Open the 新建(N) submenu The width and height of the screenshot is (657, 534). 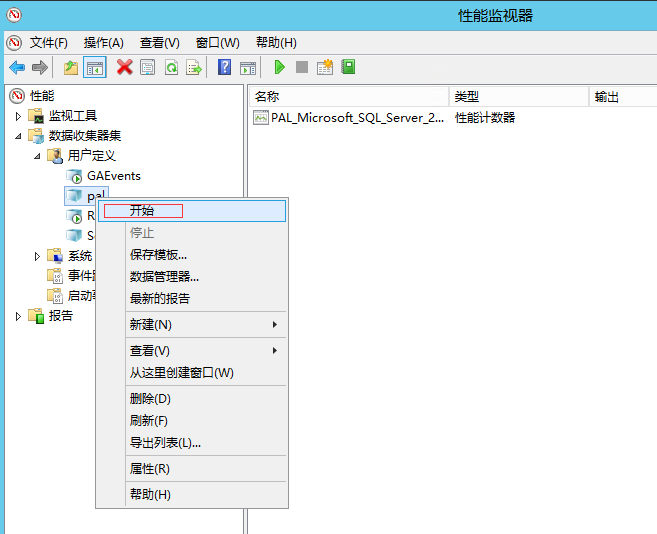[x=192, y=325]
